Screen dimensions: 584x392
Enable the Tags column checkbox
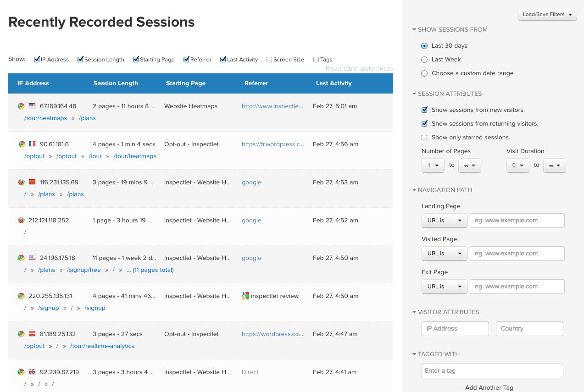click(316, 59)
